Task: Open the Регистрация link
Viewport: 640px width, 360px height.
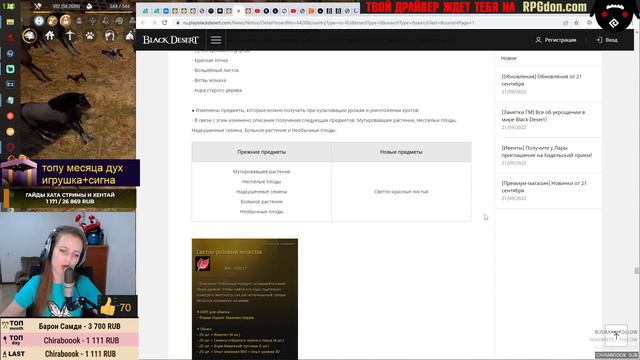Action: (556, 40)
